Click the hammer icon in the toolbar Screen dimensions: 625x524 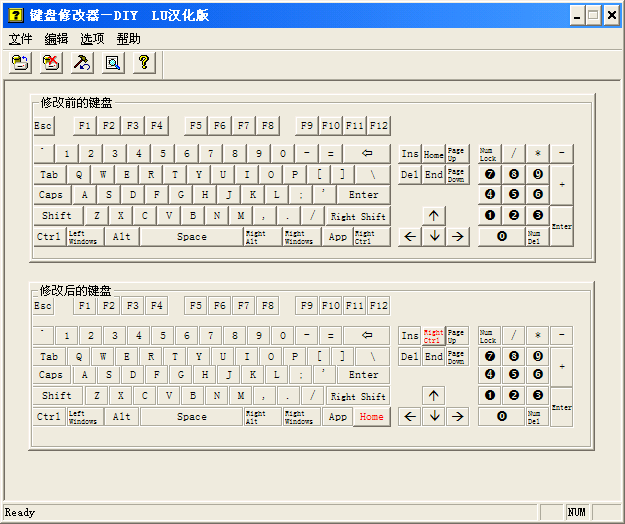82,63
